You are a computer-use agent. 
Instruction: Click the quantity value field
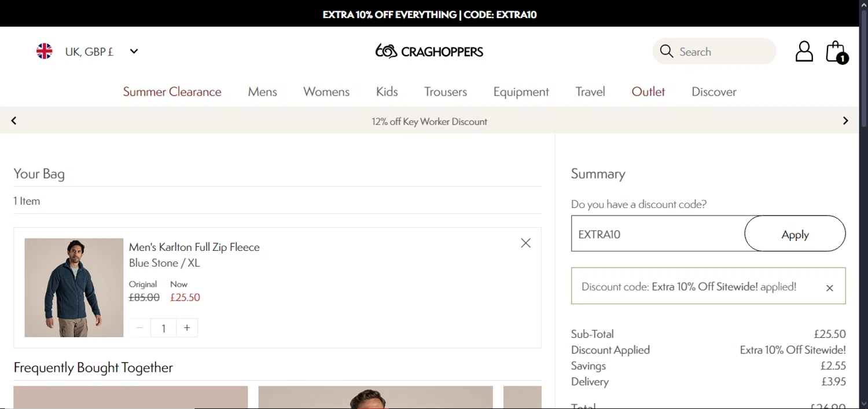pos(163,328)
